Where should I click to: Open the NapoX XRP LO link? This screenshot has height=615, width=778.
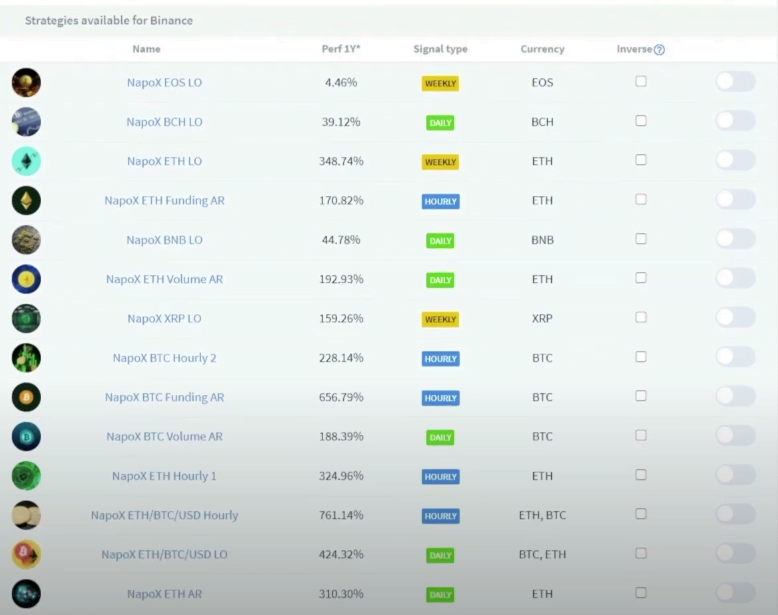[164, 319]
